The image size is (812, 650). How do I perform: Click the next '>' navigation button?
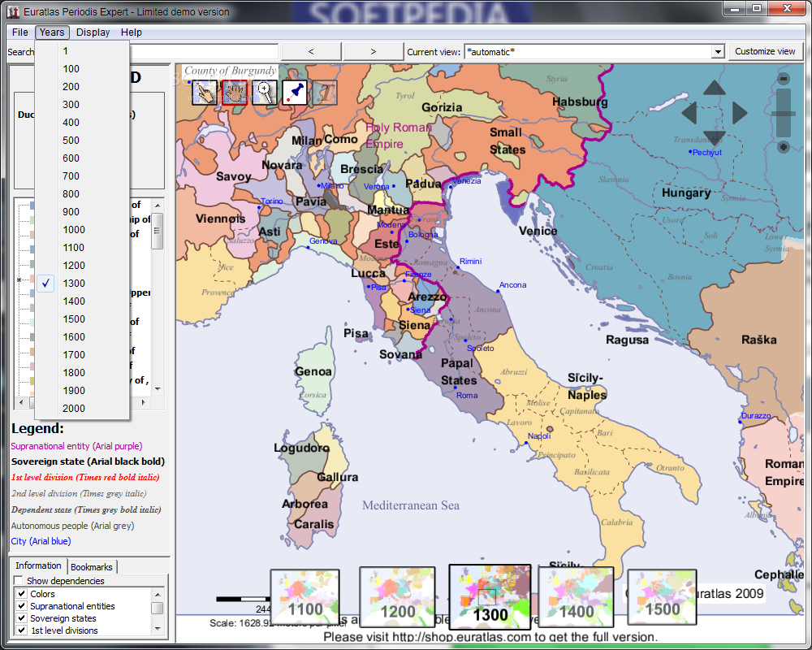tap(373, 51)
